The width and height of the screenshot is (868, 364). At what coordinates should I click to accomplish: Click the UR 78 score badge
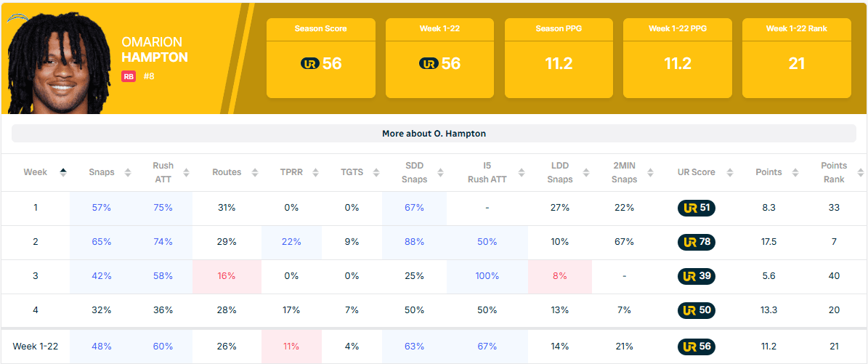[x=697, y=242]
